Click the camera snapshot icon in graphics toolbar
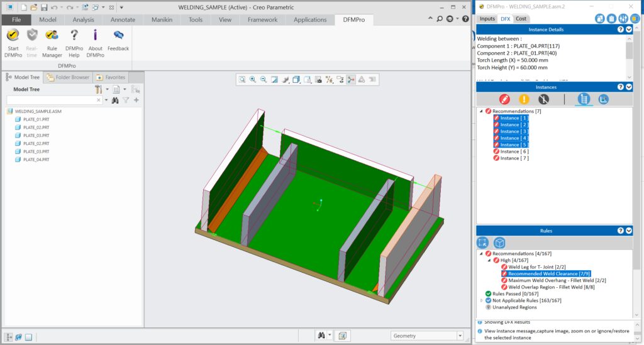 (x=318, y=80)
